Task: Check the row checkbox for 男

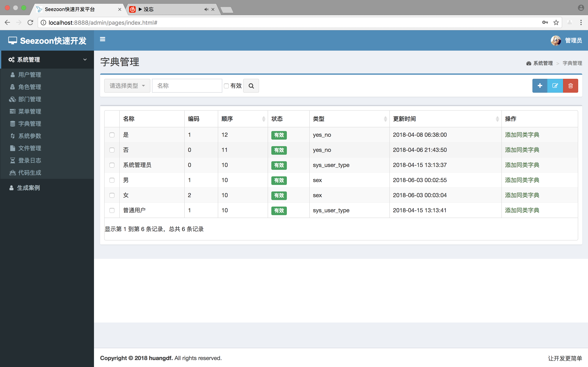Action: [112, 180]
